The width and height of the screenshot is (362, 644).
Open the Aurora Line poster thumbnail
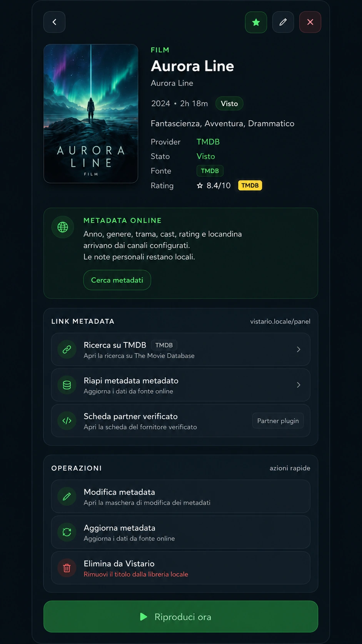coord(91,114)
